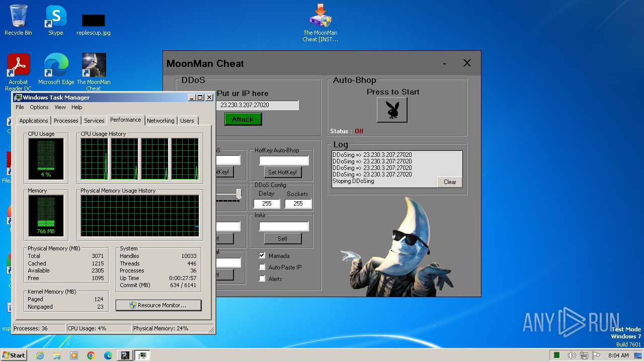Open Internet Explorer from the taskbar
644x362 pixels.
coord(40,355)
